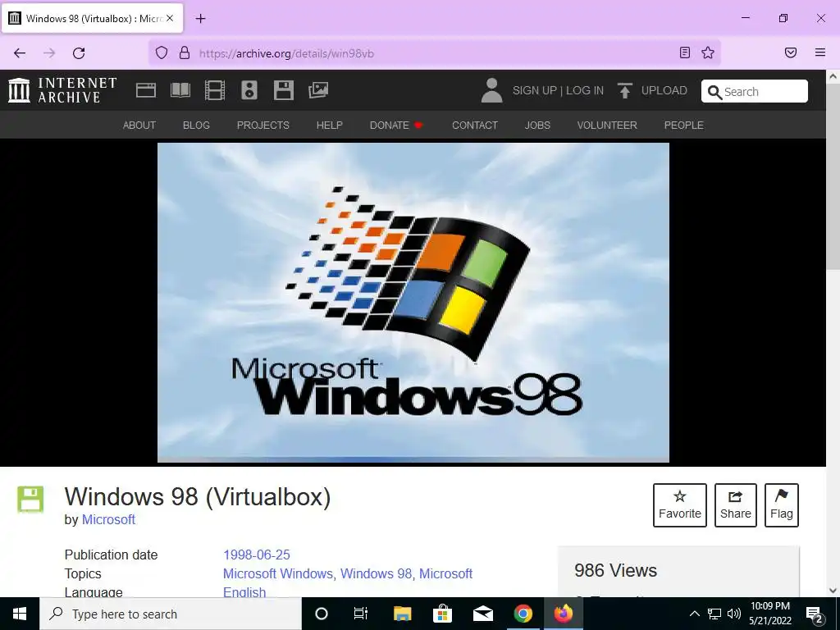Click the Firefox back arrow
The height and width of the screenshot is (630, 840).
tap(20, 53)
